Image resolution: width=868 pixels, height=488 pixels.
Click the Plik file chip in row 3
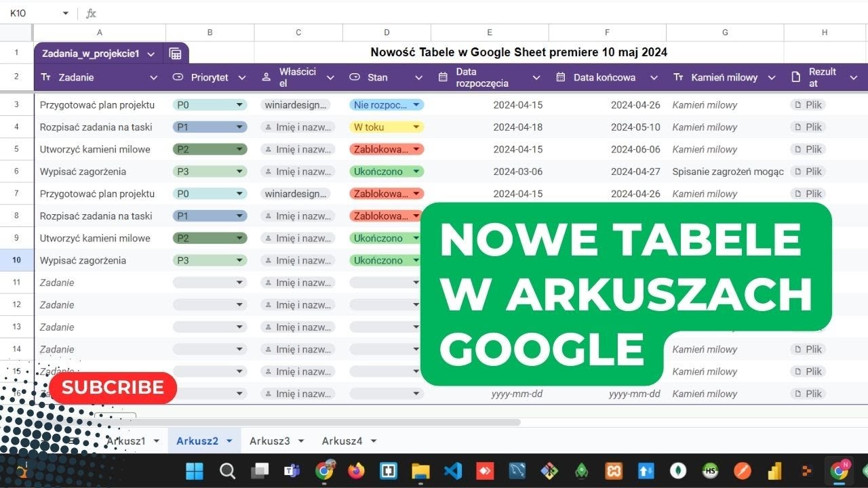point(808,105)
